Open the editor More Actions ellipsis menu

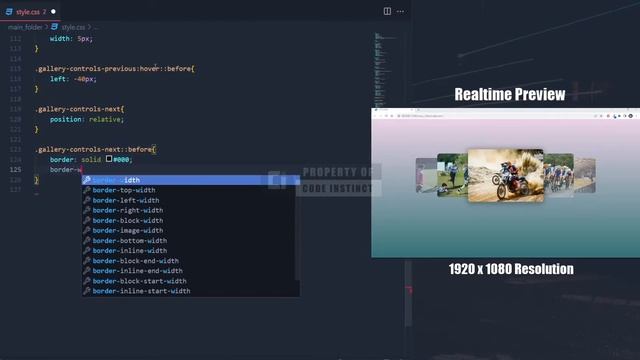click(400, 11)
